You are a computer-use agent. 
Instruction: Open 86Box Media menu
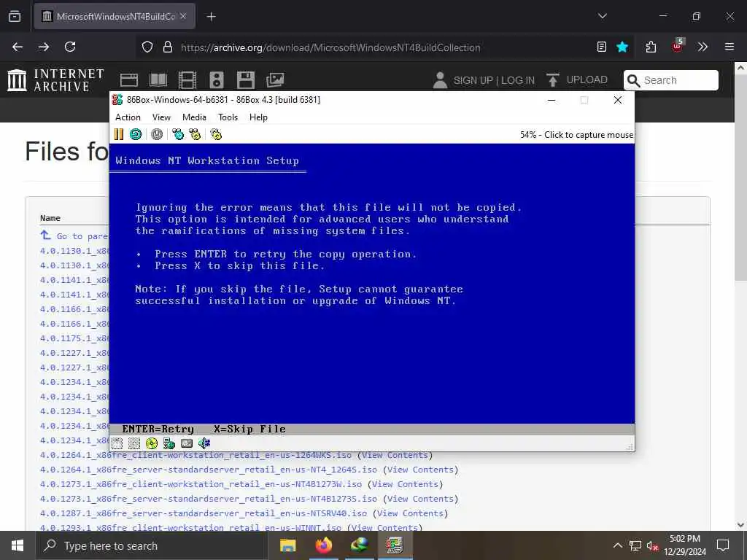tap(194, 117)
